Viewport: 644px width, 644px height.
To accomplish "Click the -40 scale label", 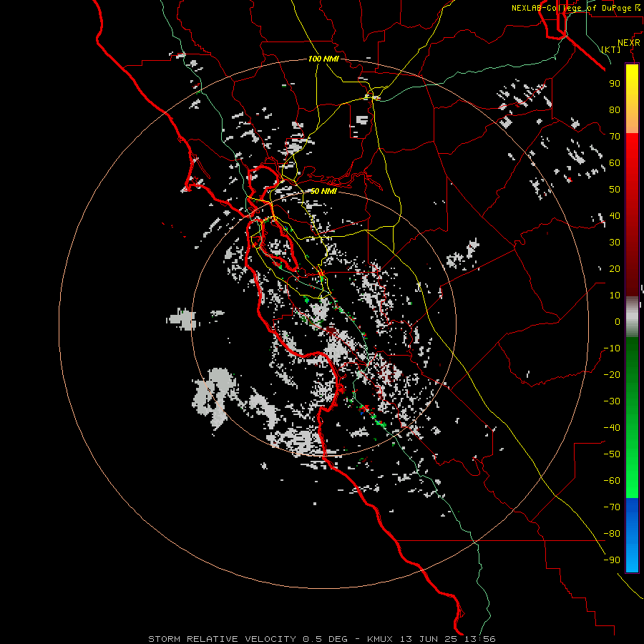I will (612, 428).
